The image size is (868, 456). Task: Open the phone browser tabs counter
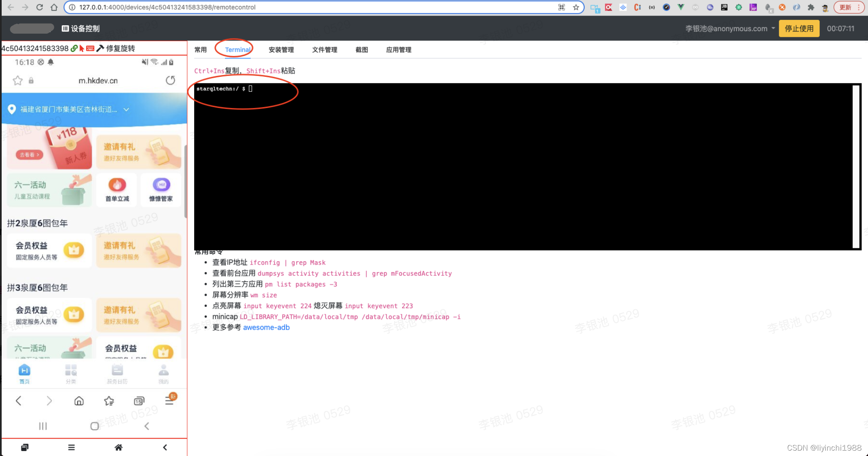(x=139, y=401)
